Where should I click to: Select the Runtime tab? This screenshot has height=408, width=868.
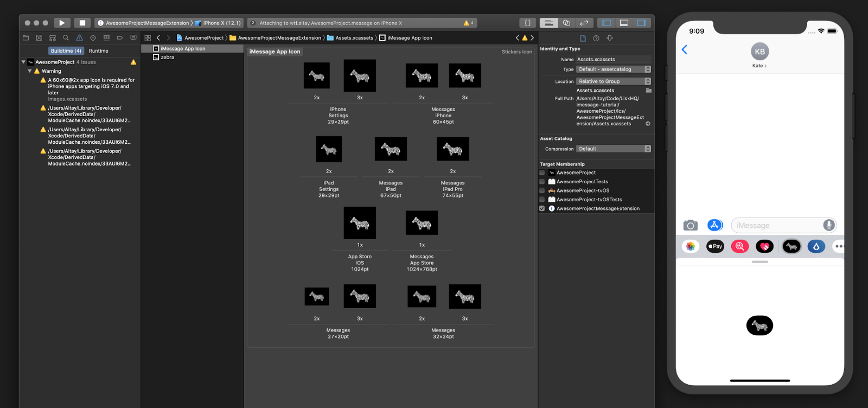pos(99,51)
